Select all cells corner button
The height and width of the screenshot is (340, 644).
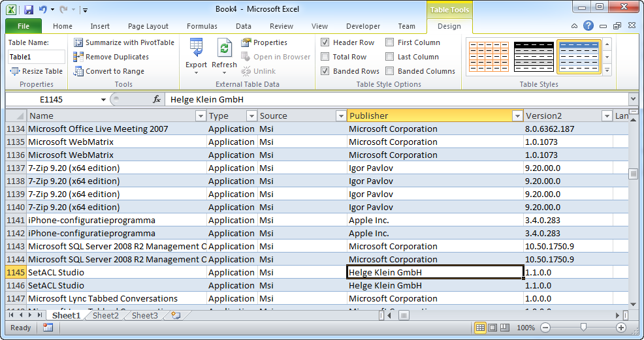click(x=16, y=116)
